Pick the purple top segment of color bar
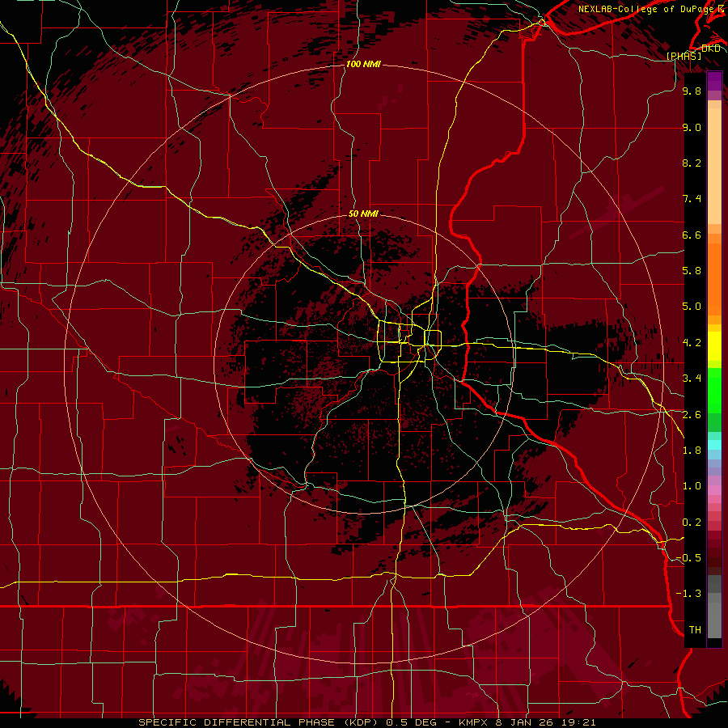This screenshot has width=728, height=728. tap(714, 81)
